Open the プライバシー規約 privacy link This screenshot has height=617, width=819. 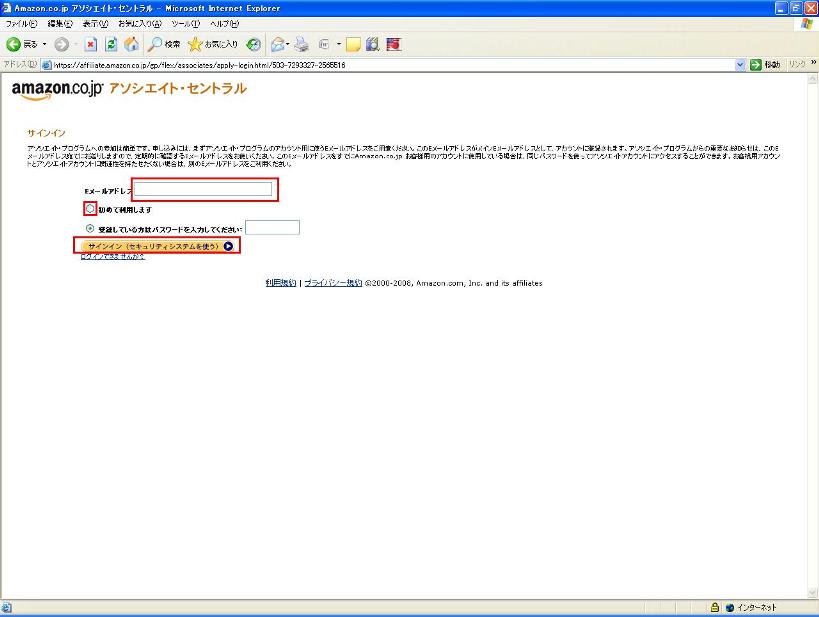[x=333, y=283]
